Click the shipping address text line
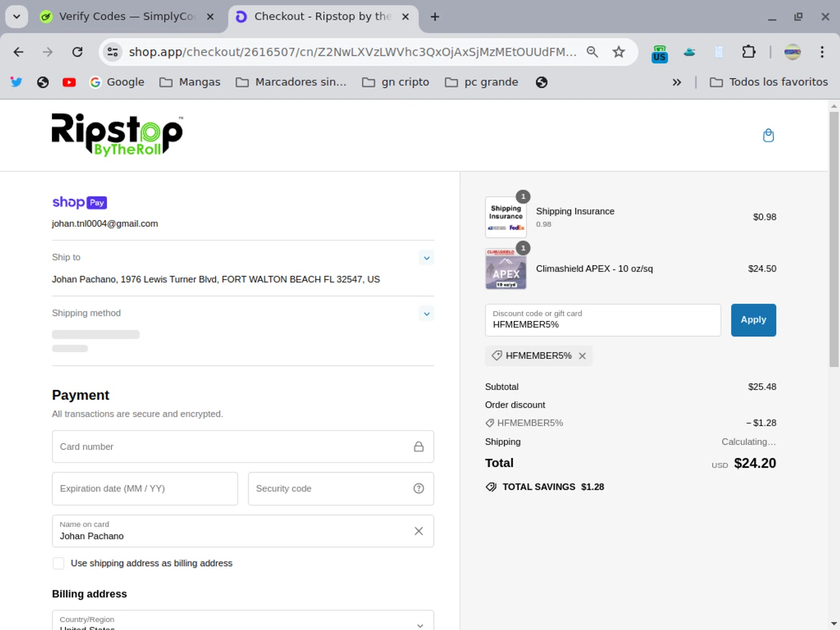 (216, 279)
